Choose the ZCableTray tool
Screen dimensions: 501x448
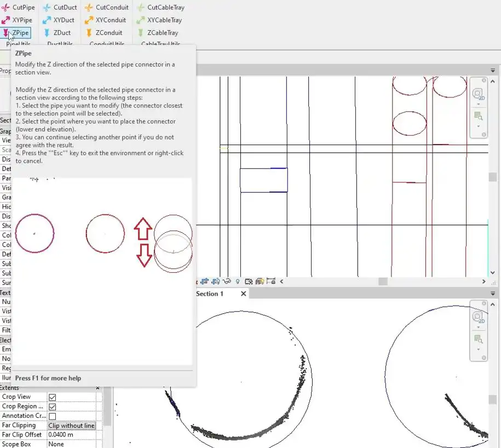158,33
